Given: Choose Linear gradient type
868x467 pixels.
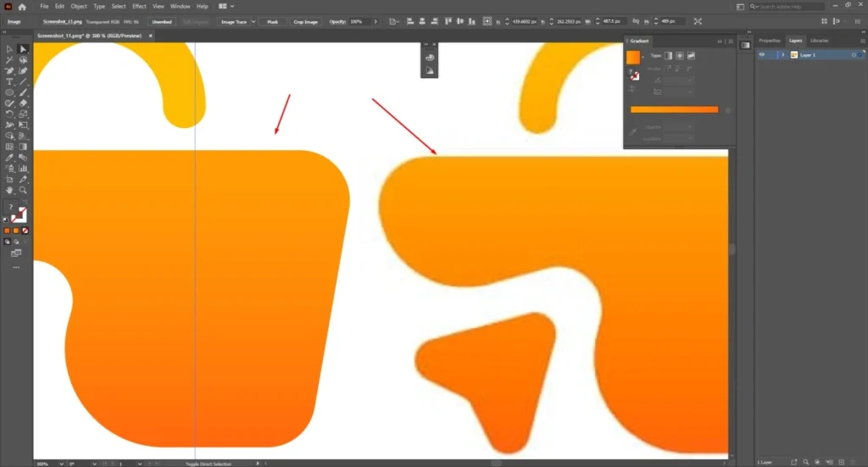Looking at the screenshot, I should (669, 56).
